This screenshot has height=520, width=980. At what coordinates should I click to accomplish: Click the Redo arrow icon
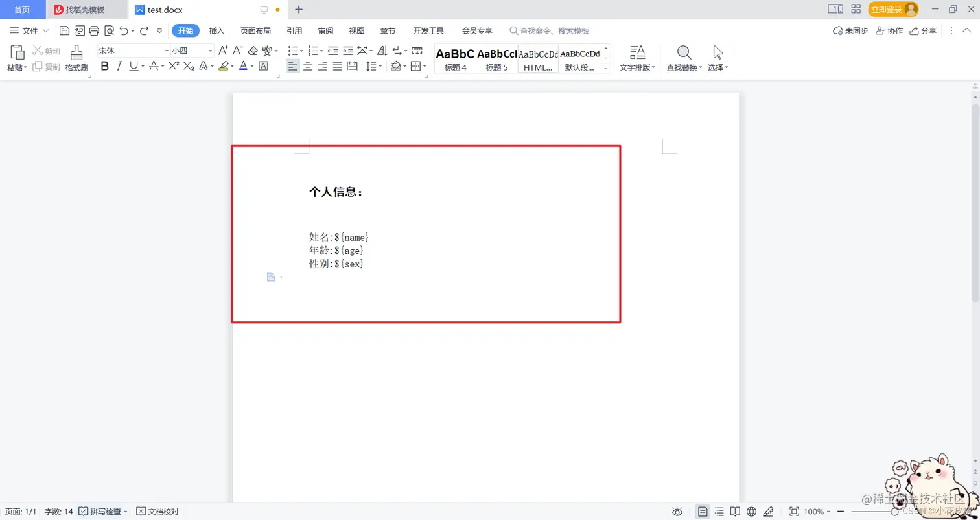click(144, 30)
